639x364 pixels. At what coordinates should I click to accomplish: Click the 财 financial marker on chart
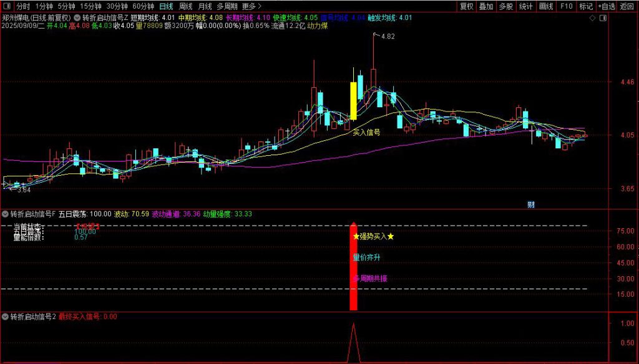coord(531,204)
